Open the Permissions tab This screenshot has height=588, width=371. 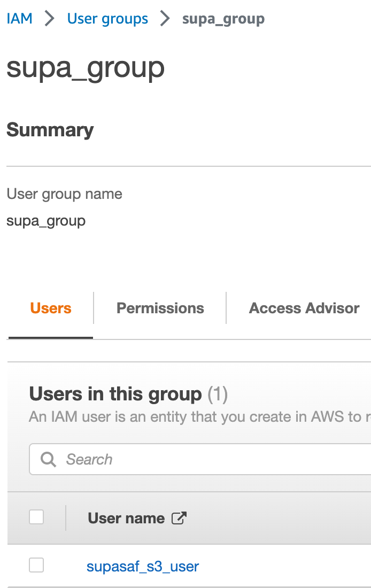160,308
